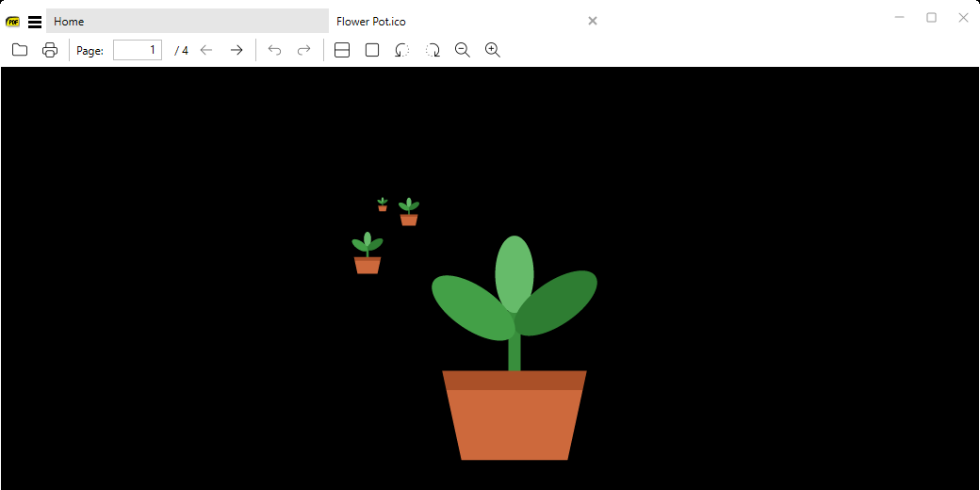Viewport: 980px width, 490px height.
Task: Maximize the application window
Action: click(x=931, y=18)
